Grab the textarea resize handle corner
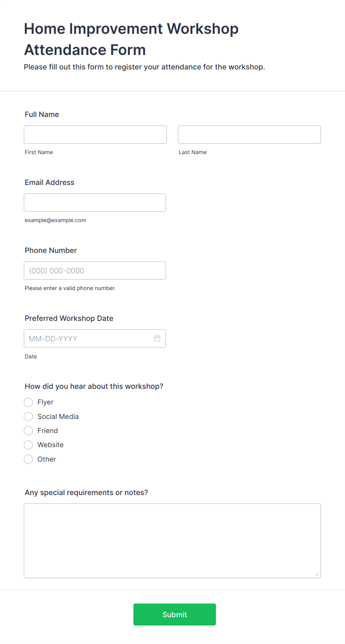345x644 pixels. tap(317, 574)
